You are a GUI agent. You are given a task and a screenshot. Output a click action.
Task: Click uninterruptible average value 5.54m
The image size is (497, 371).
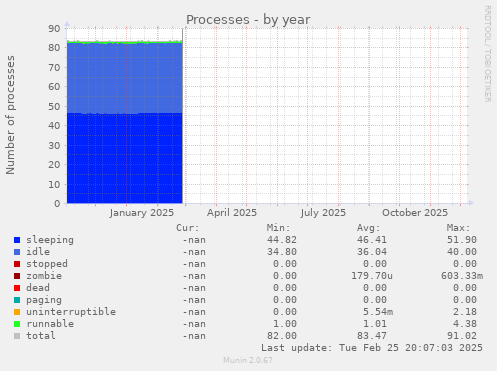tap(378, 312)
